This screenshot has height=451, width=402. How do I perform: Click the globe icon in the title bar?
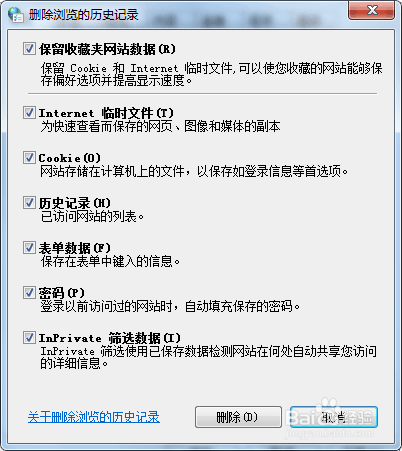[16, 15]
